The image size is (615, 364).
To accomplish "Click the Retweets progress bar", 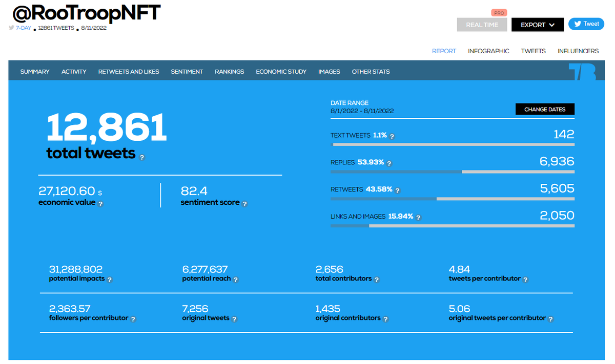I will pos(453,199).
